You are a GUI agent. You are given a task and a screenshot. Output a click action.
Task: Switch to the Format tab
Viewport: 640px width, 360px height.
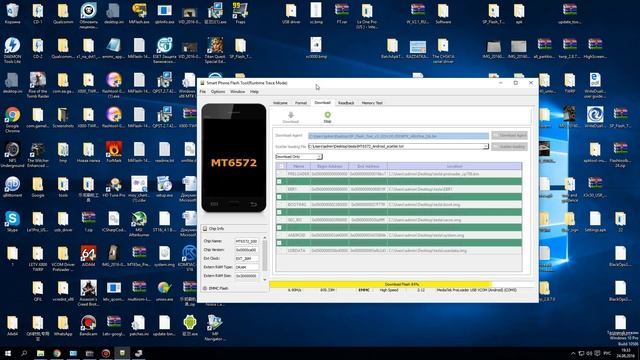click(x=301, y=103)
